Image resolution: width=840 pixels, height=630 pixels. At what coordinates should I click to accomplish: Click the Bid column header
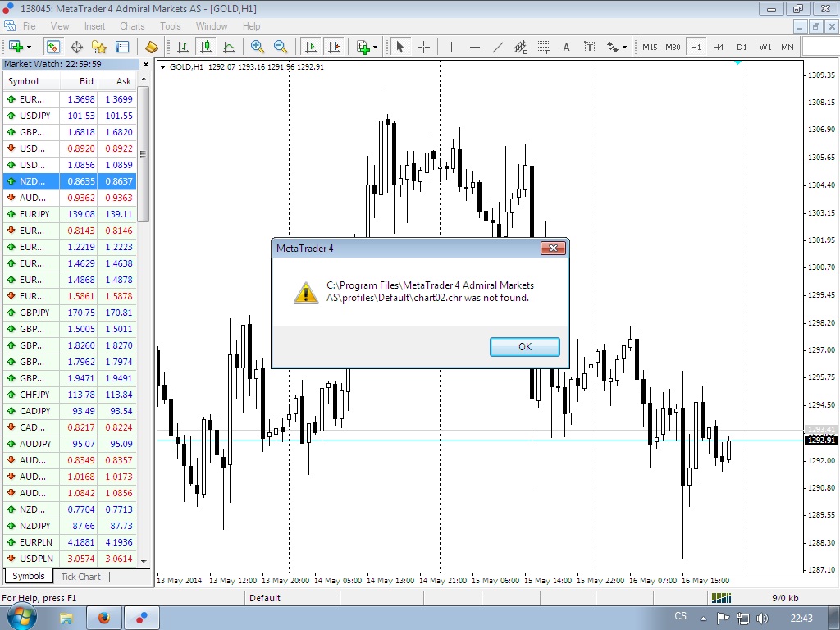point(78,81)
